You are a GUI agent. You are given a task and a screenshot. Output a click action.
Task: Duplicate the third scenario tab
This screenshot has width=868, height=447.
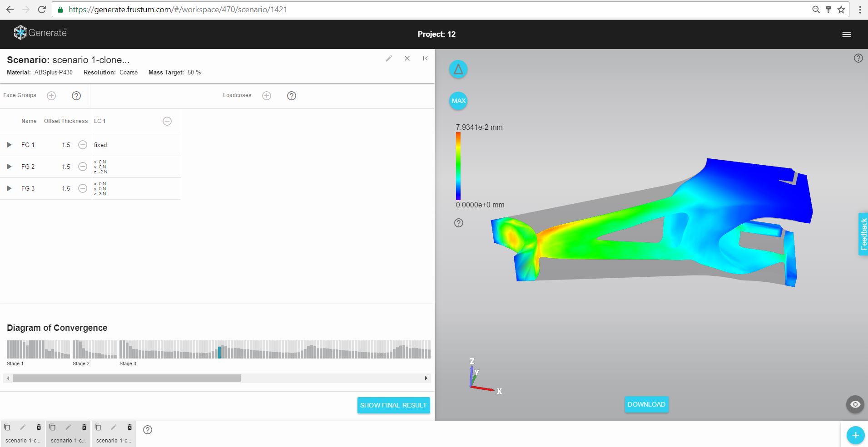[98, 427]
